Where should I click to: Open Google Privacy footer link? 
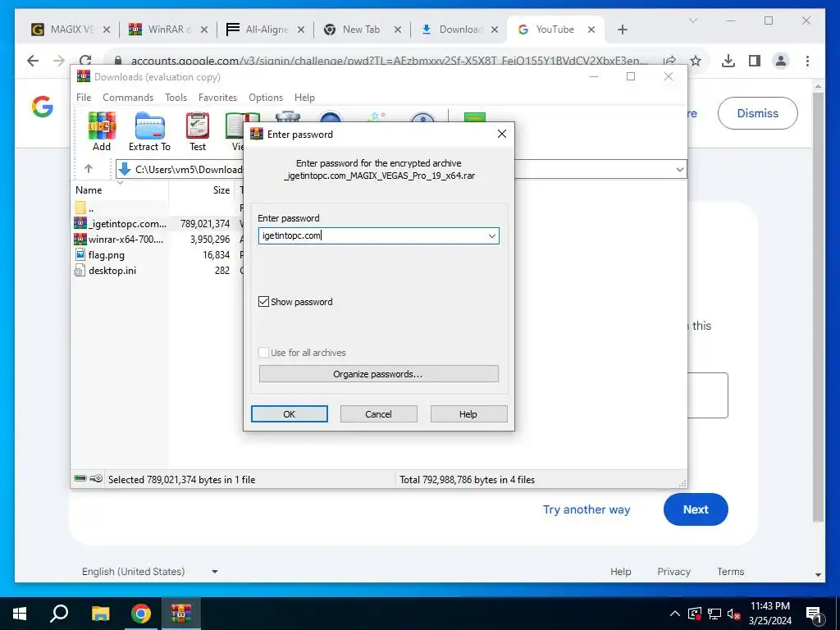pyautogui.click(x=674, y=572)
